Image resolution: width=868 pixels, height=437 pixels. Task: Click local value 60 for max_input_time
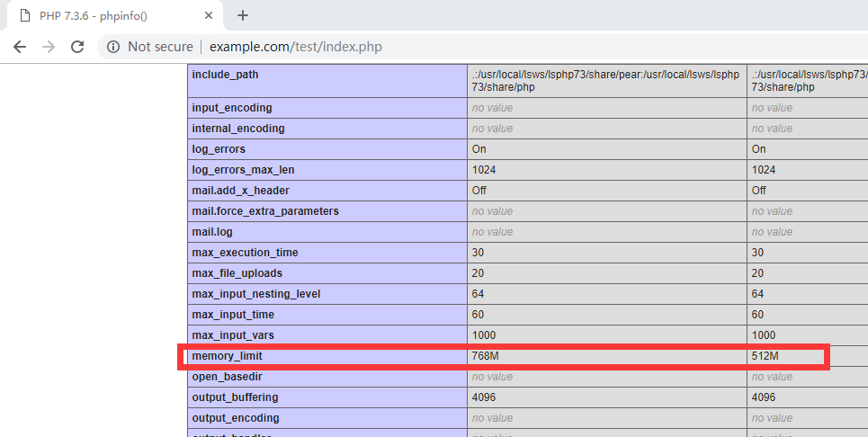point(478,315)
